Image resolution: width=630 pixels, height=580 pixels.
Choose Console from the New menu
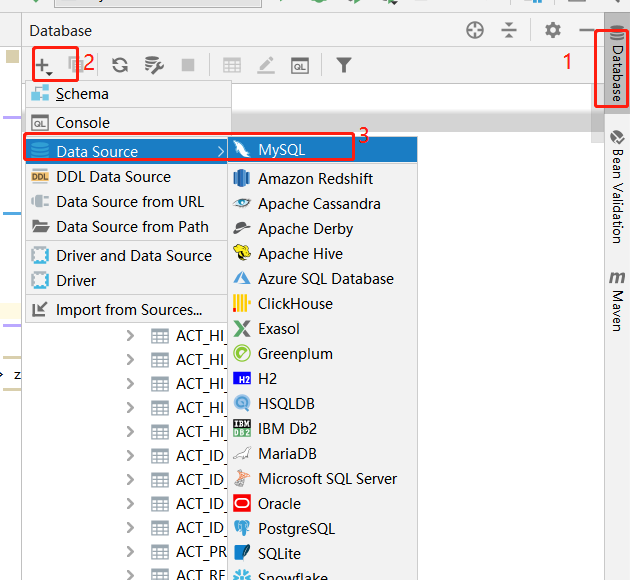129,123
